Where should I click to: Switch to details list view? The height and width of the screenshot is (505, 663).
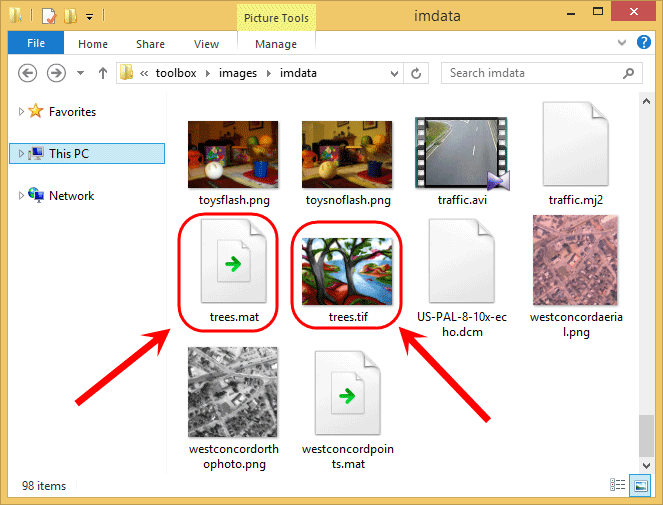coord(618,485)
